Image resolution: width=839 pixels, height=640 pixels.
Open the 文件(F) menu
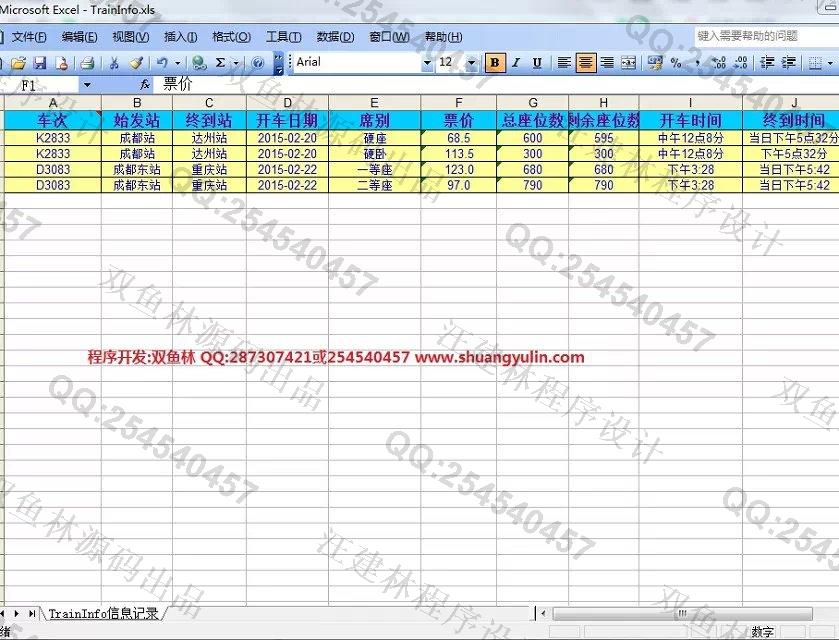pos(29,37)
